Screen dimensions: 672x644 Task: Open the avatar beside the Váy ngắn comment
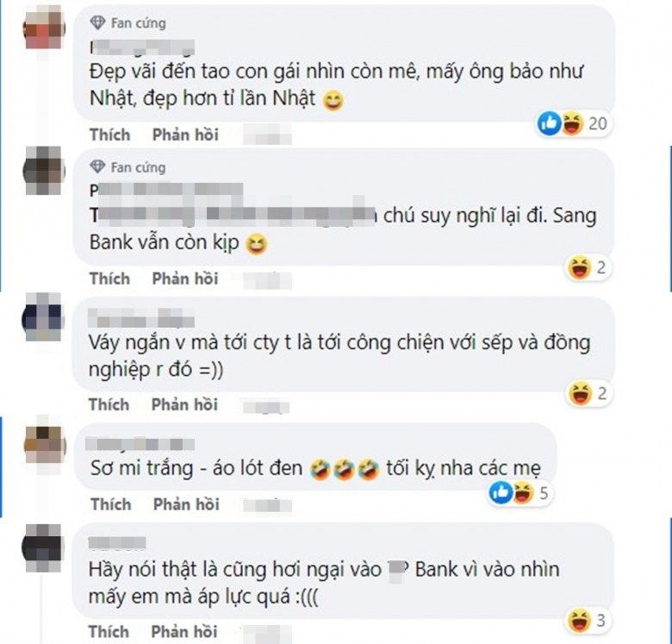[43, 317]
